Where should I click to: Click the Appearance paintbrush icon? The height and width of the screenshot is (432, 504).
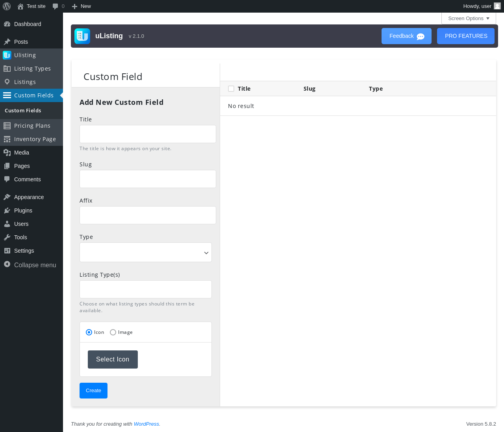[7, 197]
